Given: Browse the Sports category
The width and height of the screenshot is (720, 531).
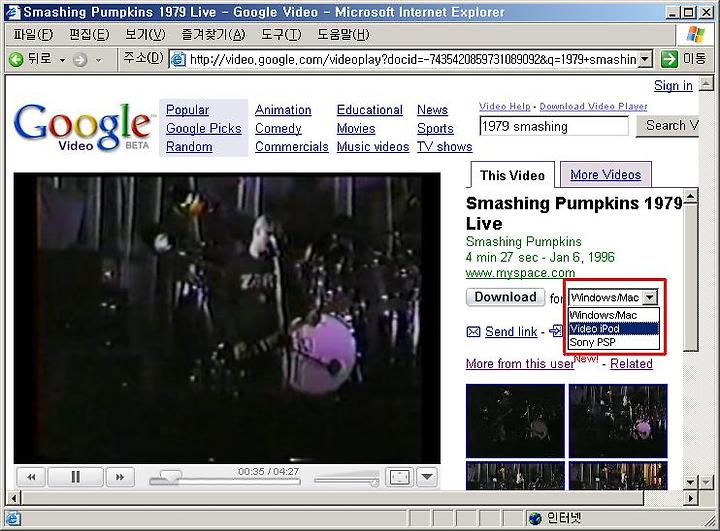Looking at the screenshot, I should pos(435,128).
